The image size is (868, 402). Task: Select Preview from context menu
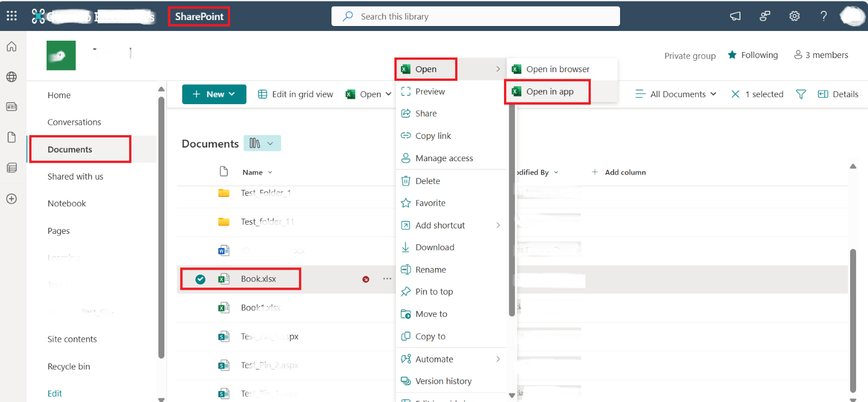click(451, 92)
